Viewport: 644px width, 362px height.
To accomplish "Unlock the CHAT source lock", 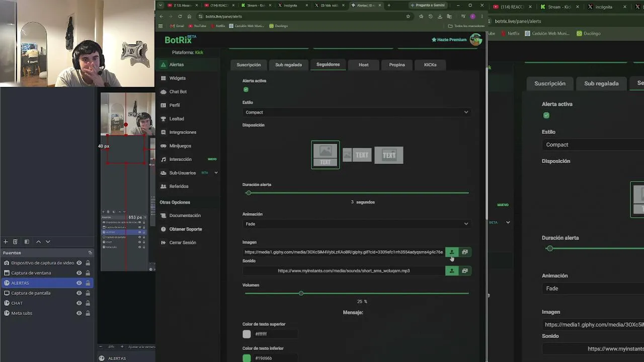I will click(x=88, y=303).
